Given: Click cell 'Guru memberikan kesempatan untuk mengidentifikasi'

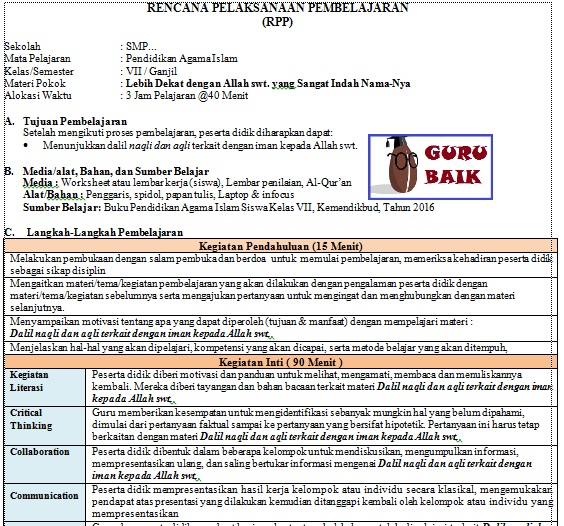Looking at the screenshot, I should click(322, 426).
